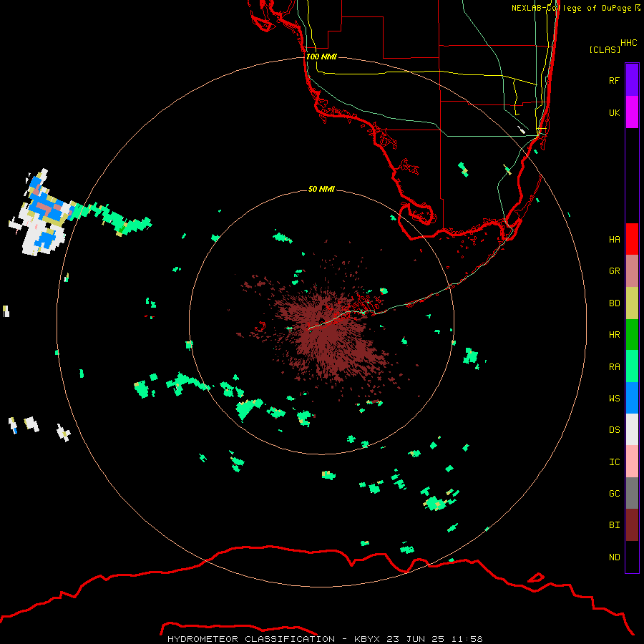Click the 'BI' legend label
This screenshot has width=644, height=644.
point(614,525)
